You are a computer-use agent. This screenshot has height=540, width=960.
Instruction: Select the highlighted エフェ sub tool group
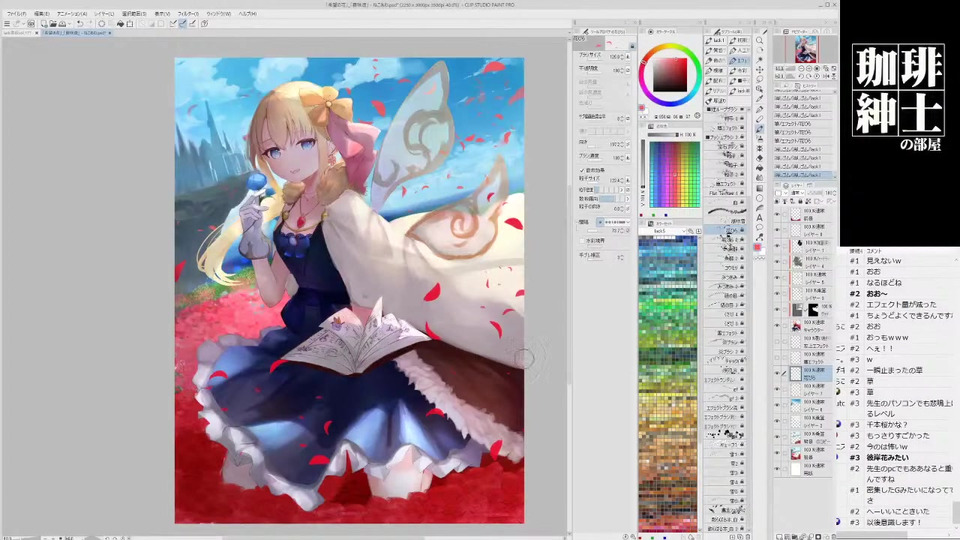point(740,61)
